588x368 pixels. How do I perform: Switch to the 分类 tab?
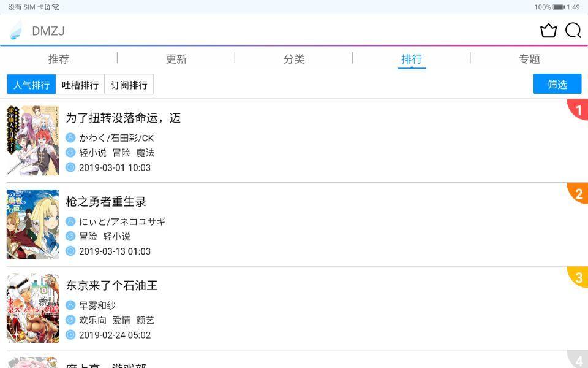(x=294, y=59)
